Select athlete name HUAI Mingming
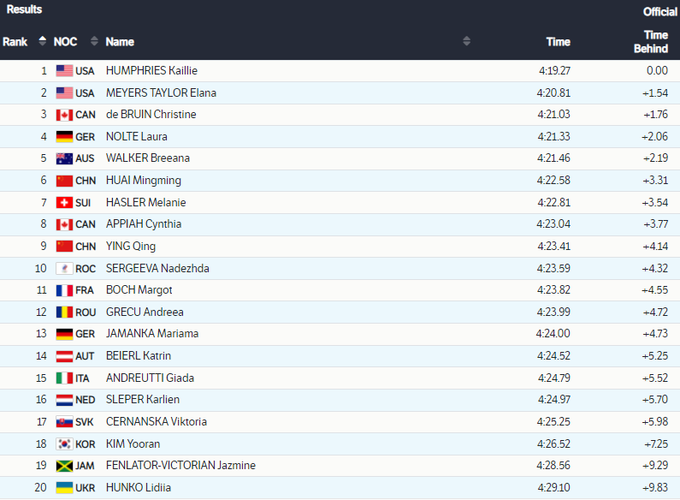Viewport: 680px width, 500px height. coord(144,181)
